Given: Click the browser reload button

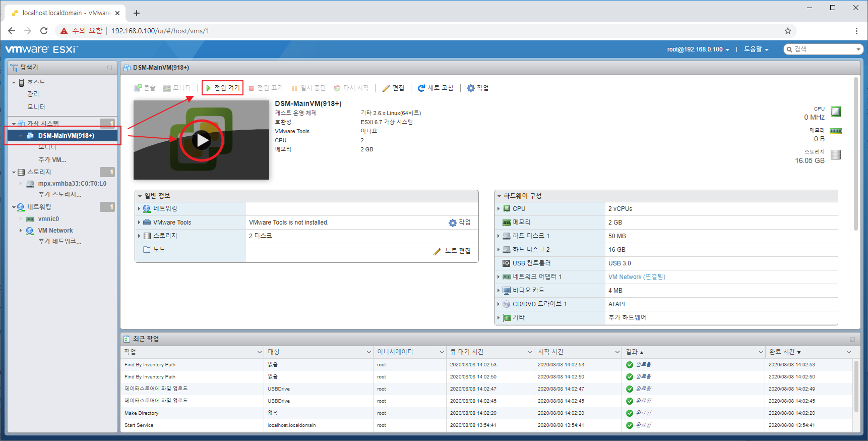Looking at the screenshot, I should [x=44, y=31].
